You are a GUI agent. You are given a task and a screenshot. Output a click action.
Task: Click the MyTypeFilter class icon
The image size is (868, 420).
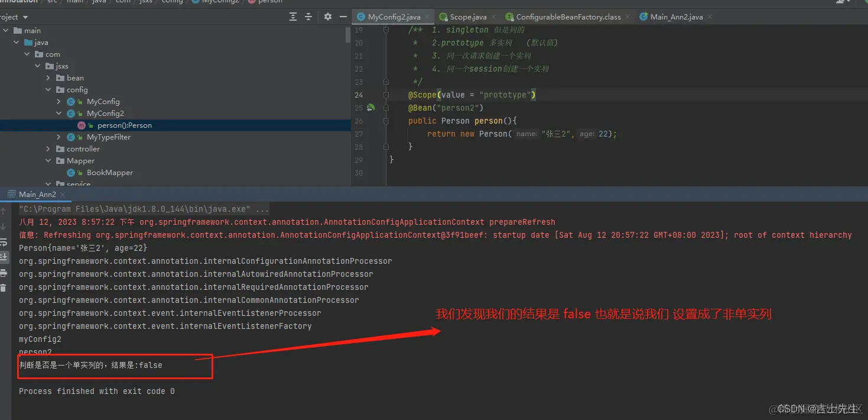point(71,137)
